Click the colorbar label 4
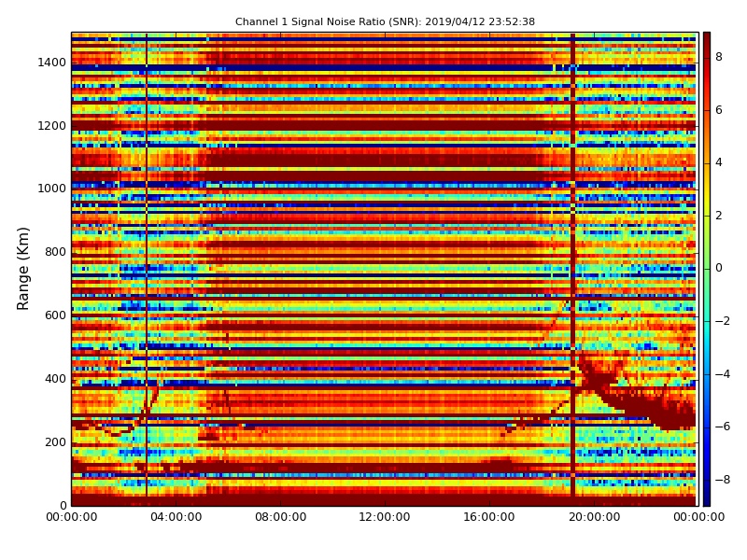Image resolution: width=747 pixels, height=560 pixels. [718, 162]
